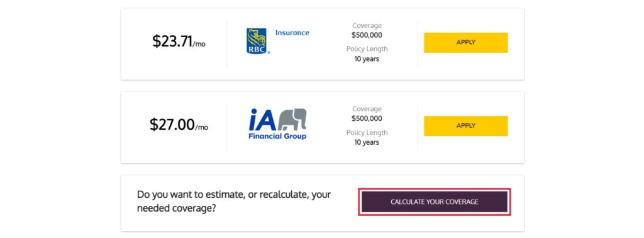This screenshot has height=238, width=644.
Task: Click 10 years policy length for iA
Action: 367,142
